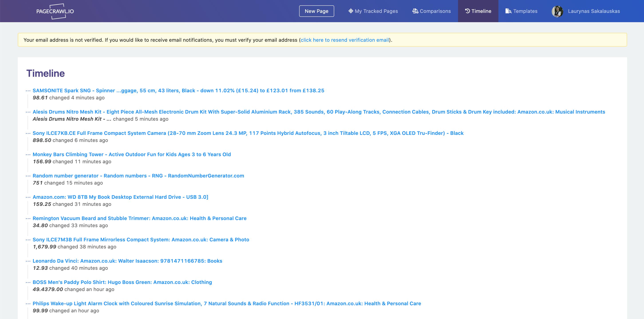Select the Timeline tab in the navigation
Image resolution: width=644 pixels, height=319 pixels.
478,11
